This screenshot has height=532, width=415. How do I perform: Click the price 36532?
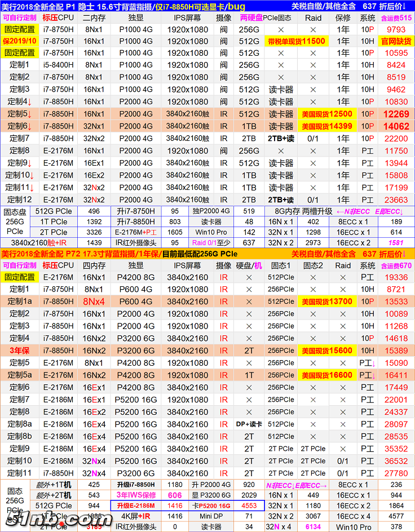tap(396, 461)
